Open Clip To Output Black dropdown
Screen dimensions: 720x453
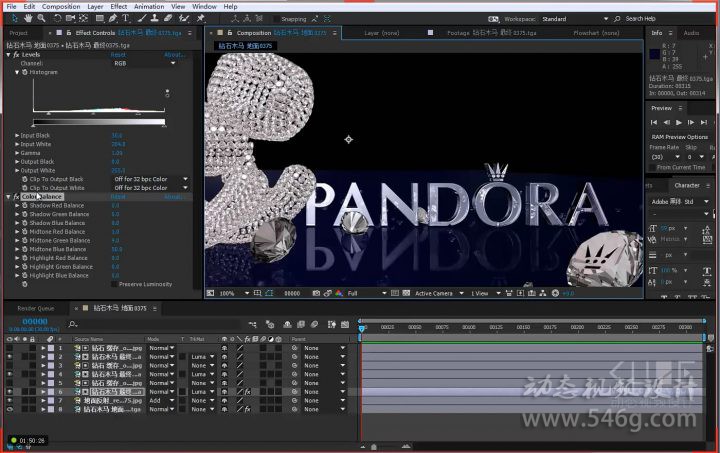tap(151, 179)
